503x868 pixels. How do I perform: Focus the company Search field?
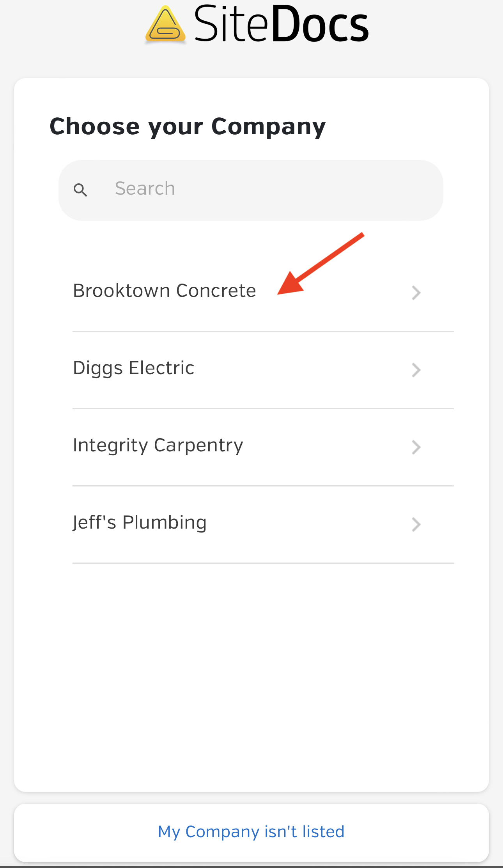tap(251, 190)
